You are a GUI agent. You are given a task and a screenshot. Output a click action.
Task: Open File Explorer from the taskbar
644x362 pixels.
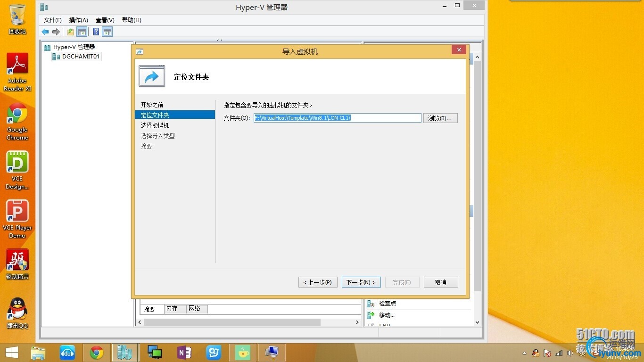[x=38, y=353]
